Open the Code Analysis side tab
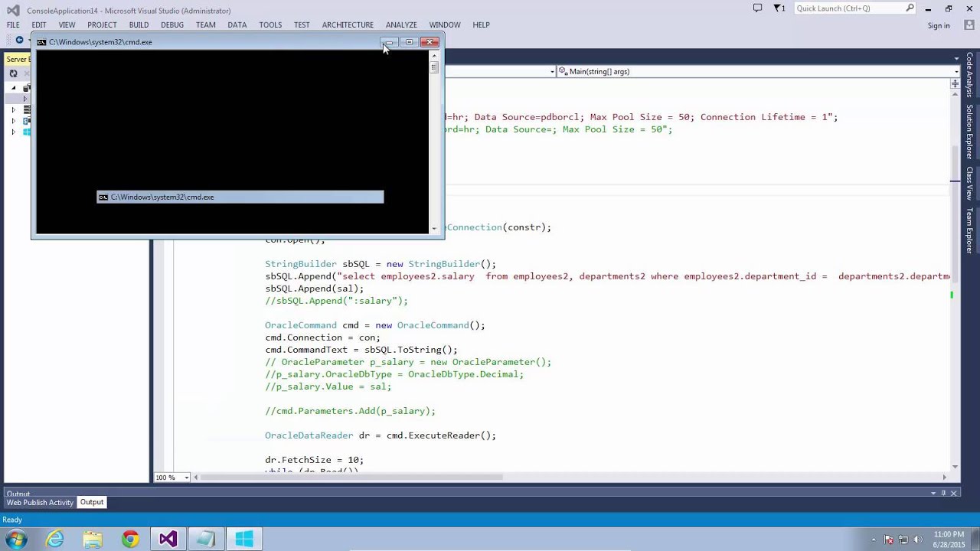Screen dimensions: 980x551 tap(969, 75)
